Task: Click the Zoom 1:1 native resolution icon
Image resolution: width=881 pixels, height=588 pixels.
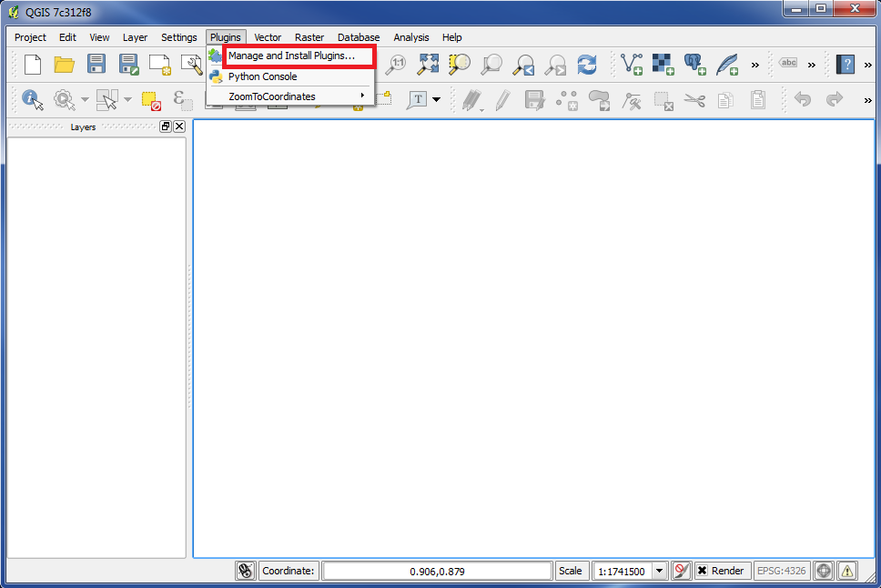Action: click(x=396, y=65)
